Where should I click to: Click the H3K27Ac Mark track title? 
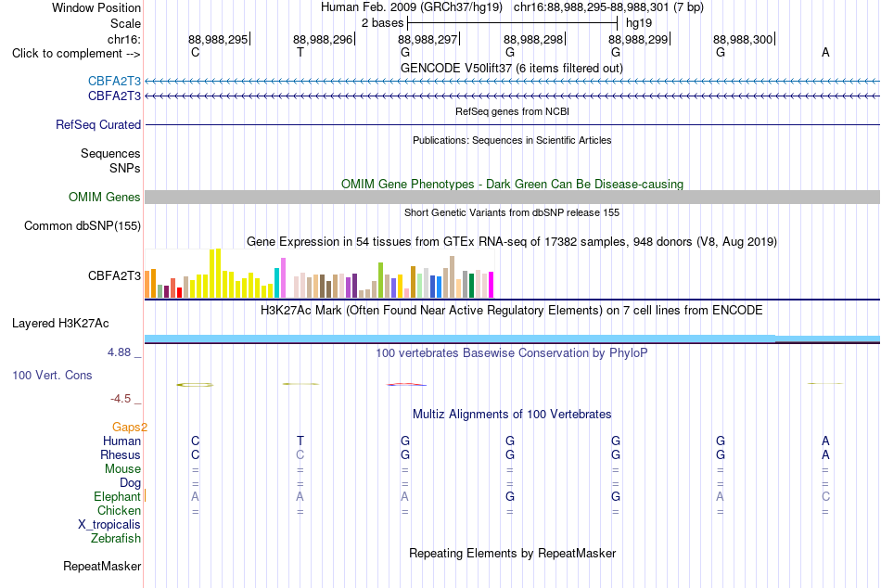tap(511, 311)
